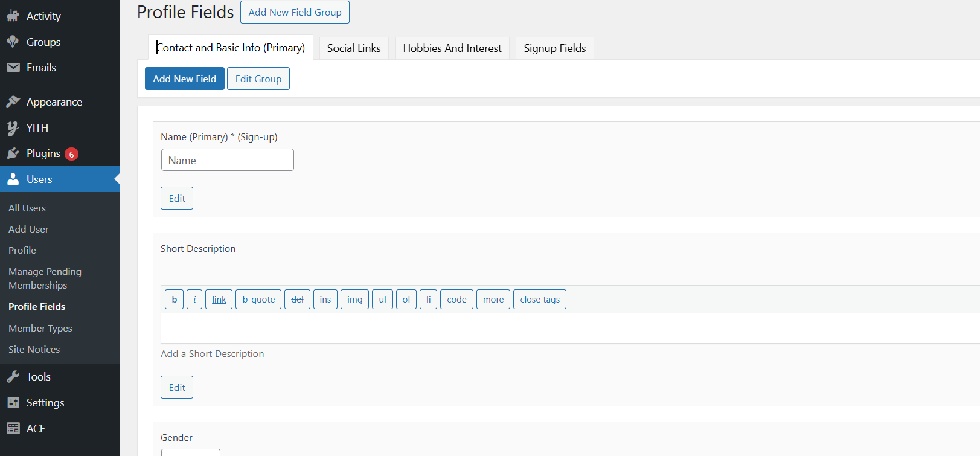Select the Signup Fields tab
Image resolution: width=980 pixels, height=456 pixels.
pyautogui.click(x=554, y=48)
